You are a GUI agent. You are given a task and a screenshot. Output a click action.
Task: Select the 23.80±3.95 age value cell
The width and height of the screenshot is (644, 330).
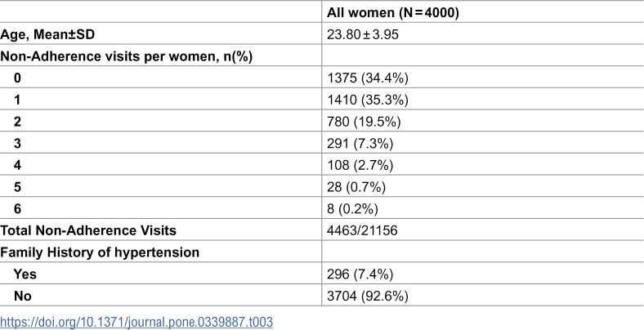coord(363,34)
